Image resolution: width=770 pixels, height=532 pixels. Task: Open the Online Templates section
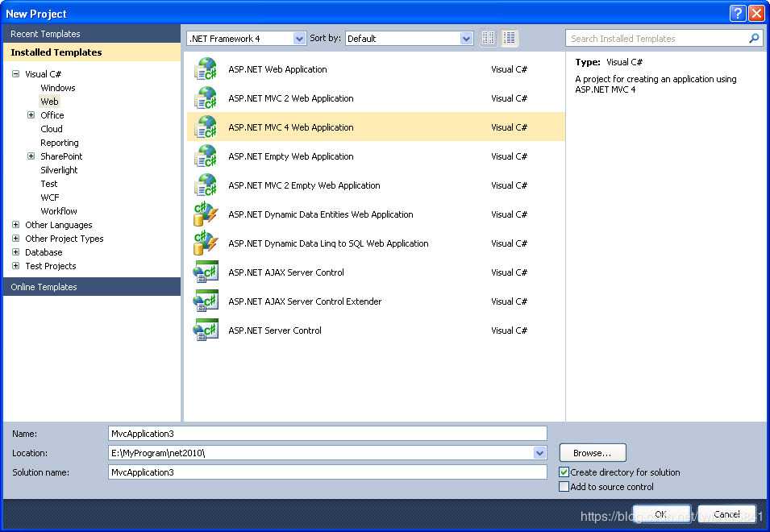[92, 287]
